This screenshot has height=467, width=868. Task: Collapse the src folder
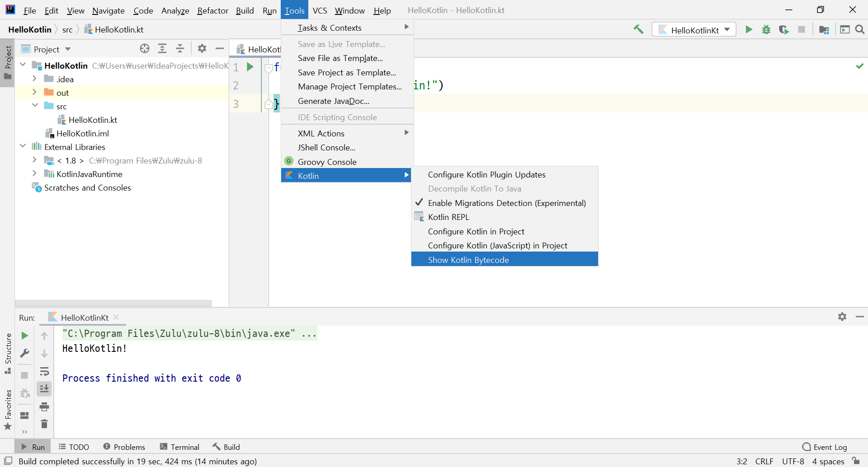pyautogui.click(x=35, y=106)
